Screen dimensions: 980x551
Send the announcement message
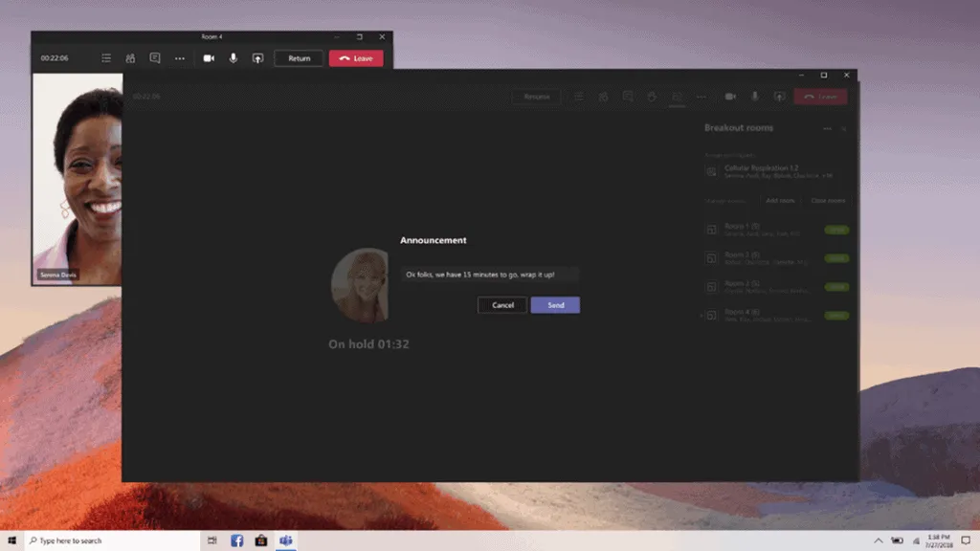(x=555, y=305)
